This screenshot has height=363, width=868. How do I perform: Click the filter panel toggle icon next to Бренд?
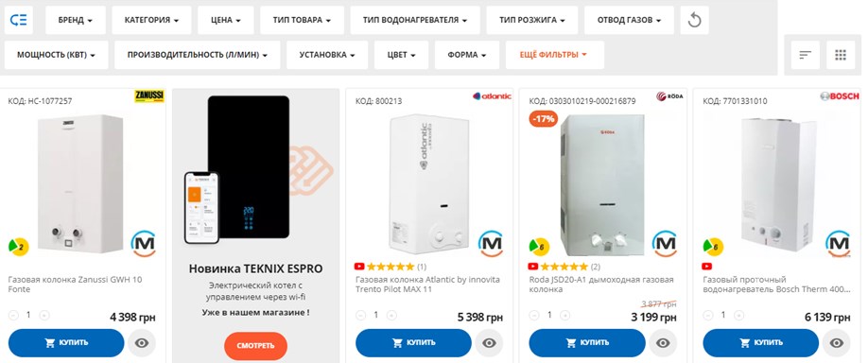click(19, 21)
